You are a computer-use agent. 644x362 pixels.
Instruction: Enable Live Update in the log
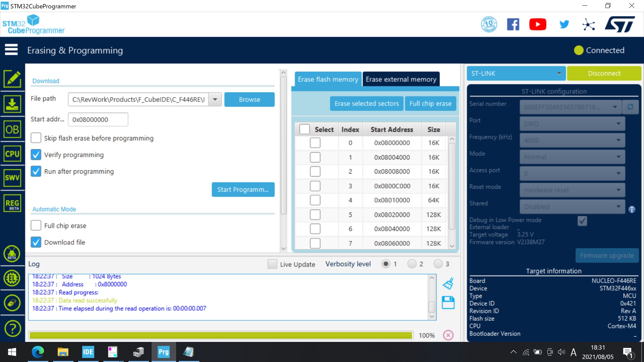pos(272,264)
